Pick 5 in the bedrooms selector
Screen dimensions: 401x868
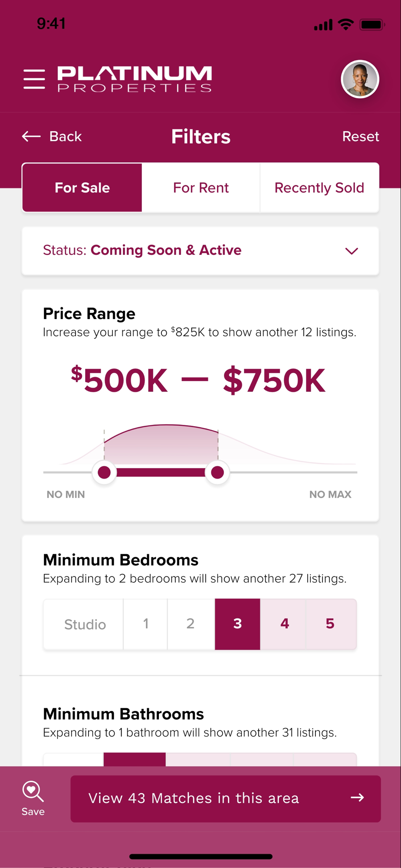pos(330,624)
